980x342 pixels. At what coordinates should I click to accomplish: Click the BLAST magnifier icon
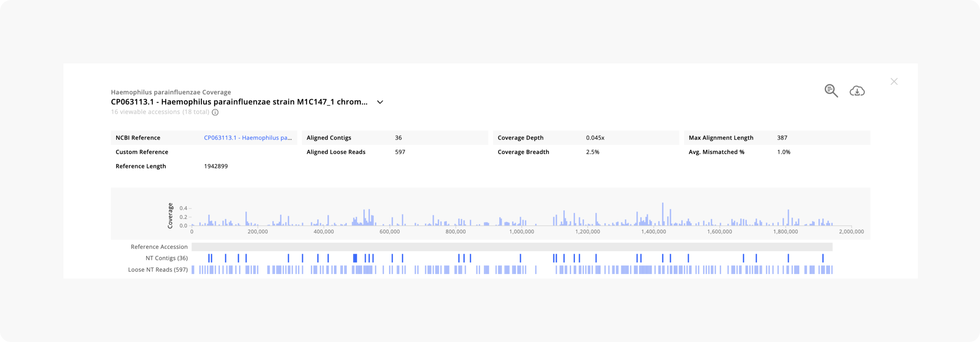831,91
